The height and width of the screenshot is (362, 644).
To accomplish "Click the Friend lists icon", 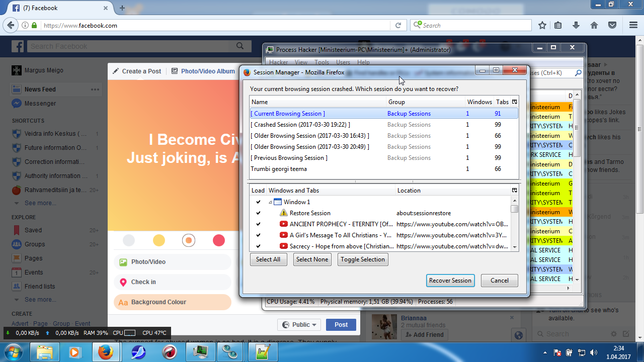I will coord(17,287).
